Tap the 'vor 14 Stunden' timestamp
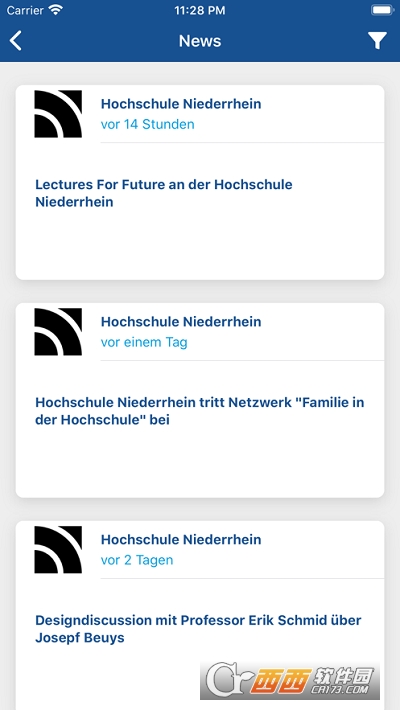 [148, 125]
